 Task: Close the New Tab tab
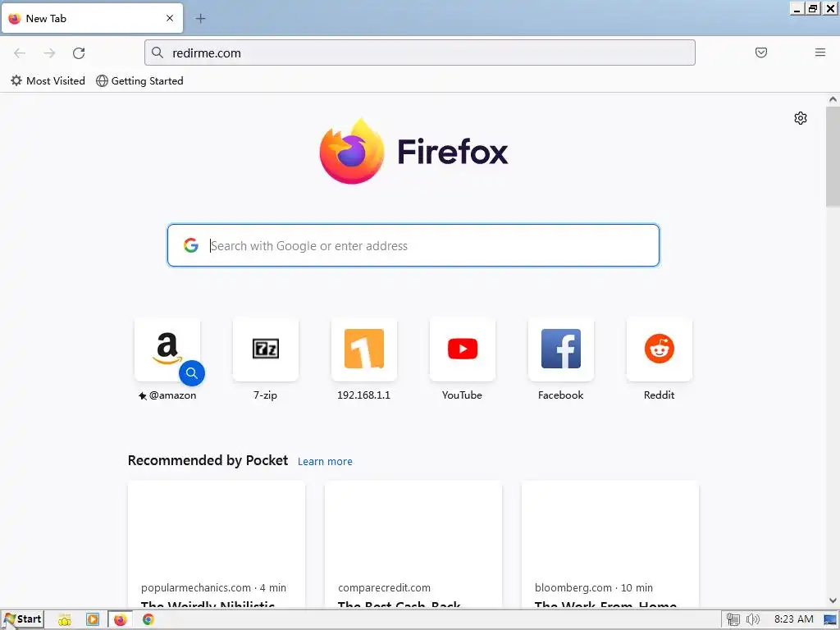point(170,18)
